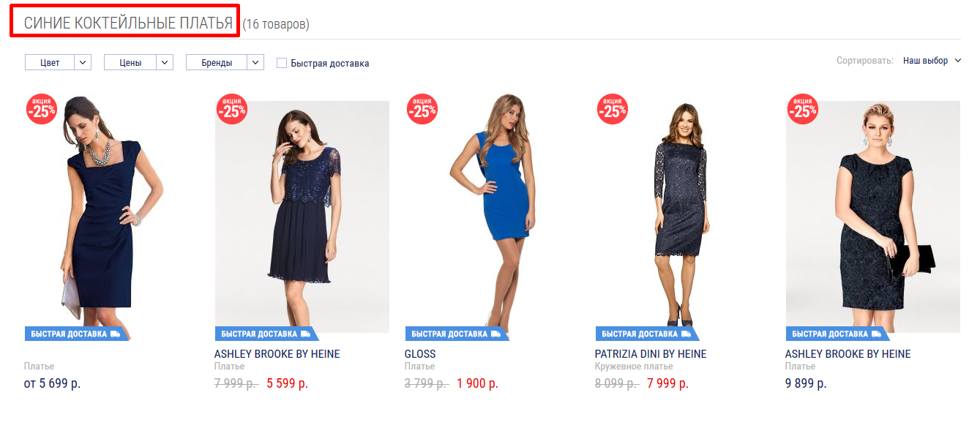The height and width of the screenshot is (428, 980).
Task: Click fast delivery truck badge on first dress
Action: coord(76,334)
